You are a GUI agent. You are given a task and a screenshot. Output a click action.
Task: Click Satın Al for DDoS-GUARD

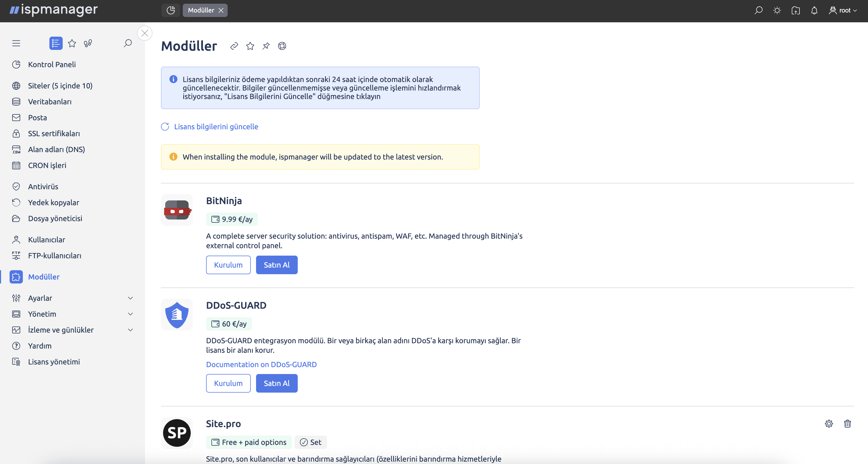(x=277, y=383)
